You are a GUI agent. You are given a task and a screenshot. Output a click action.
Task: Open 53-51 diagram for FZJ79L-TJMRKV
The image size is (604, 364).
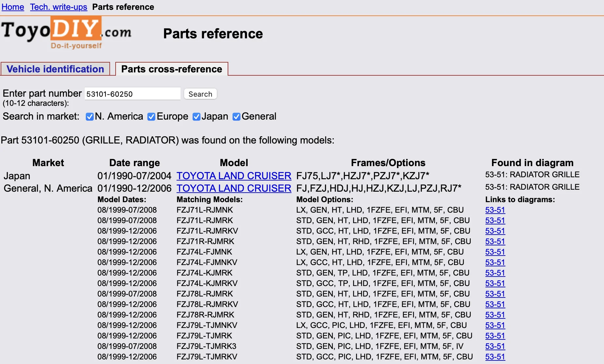(x=495, y=357)
